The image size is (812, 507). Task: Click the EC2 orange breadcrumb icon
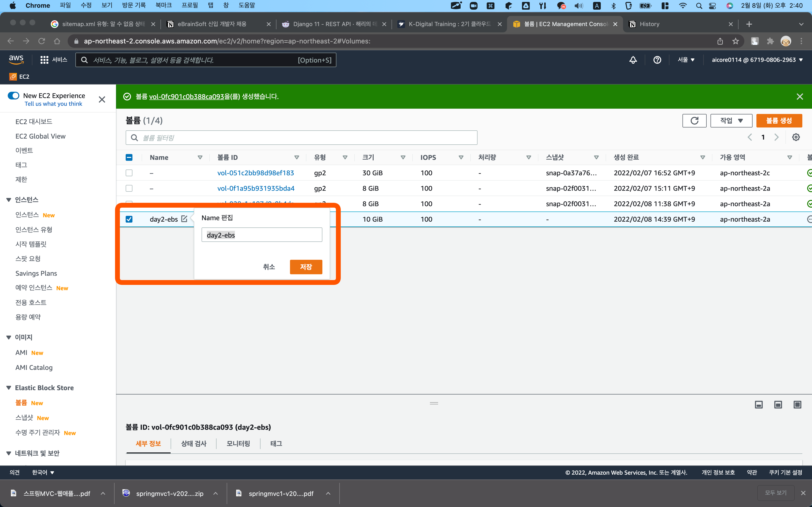click(x=13, y=77)
